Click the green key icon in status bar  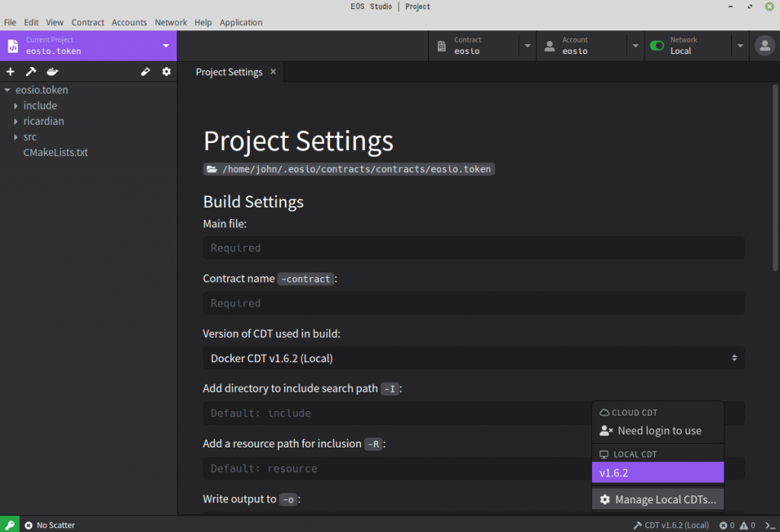pyautogui.click(x=10, y=524)
